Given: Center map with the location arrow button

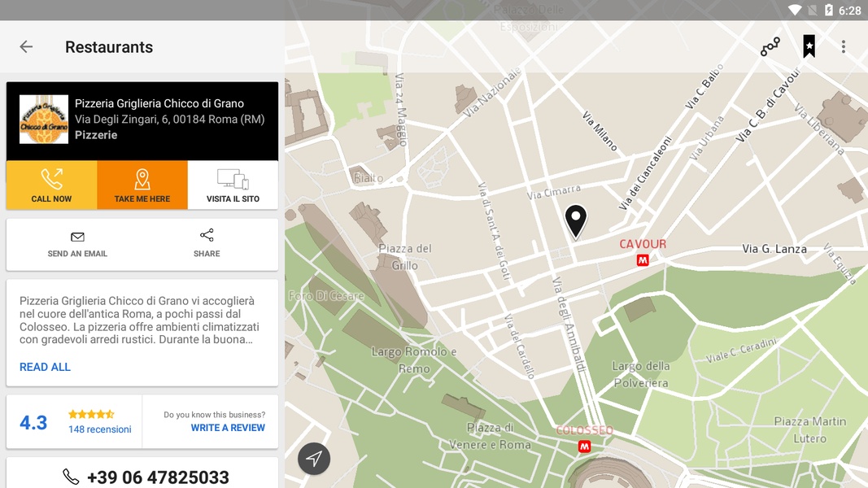Looking at the screenshot, I should (314, 459).
